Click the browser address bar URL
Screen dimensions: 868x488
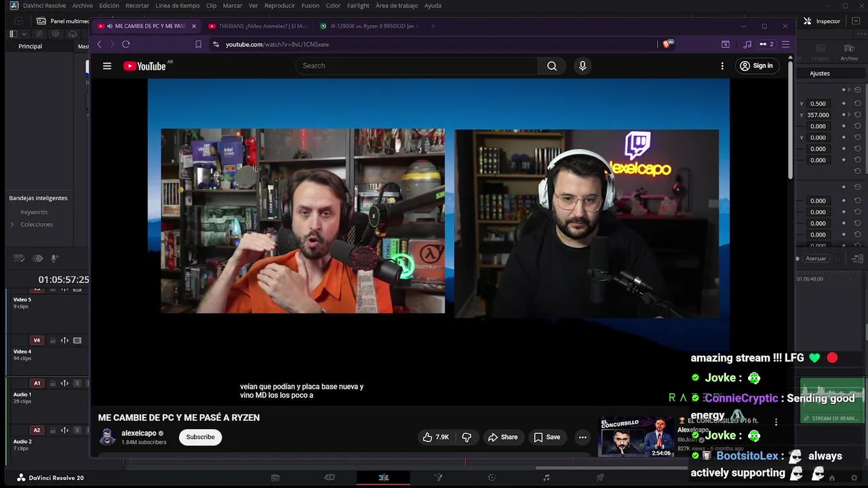[277, 44]
